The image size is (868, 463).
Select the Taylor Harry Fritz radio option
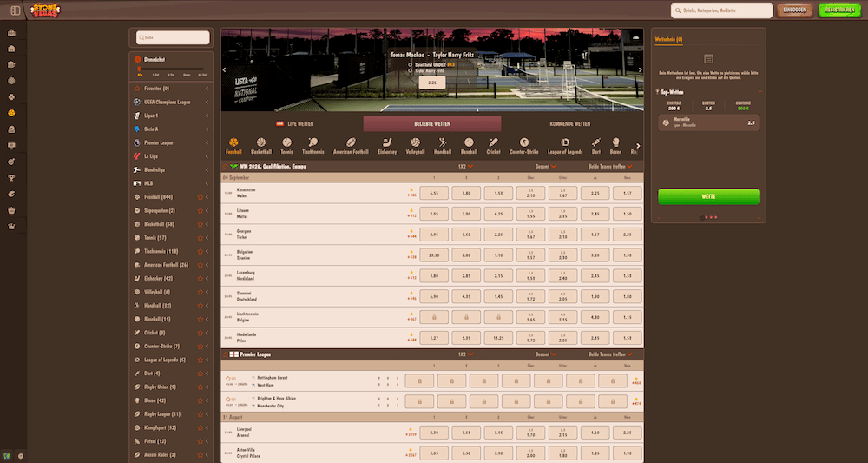(411, 69)
